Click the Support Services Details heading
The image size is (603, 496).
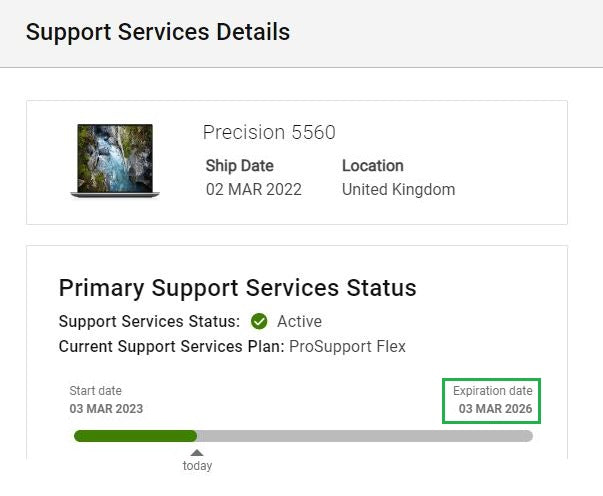coord(158,32)
